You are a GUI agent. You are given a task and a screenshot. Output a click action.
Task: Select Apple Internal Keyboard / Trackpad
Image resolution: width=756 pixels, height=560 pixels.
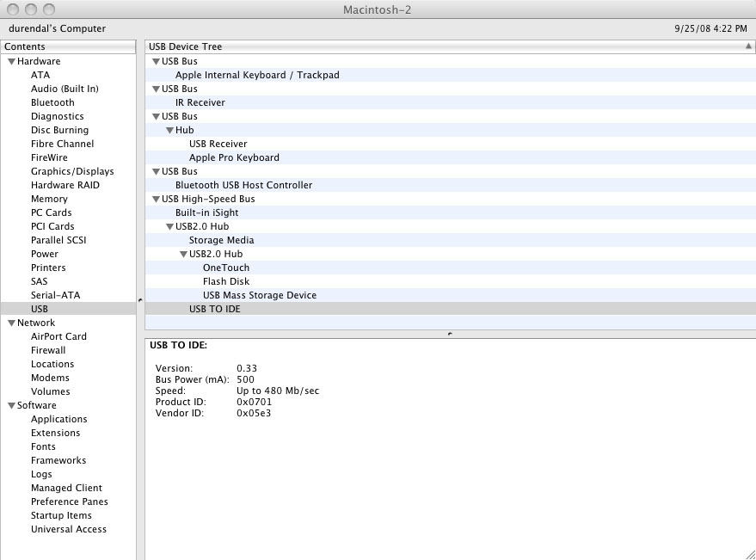click(x=255, y=75)
